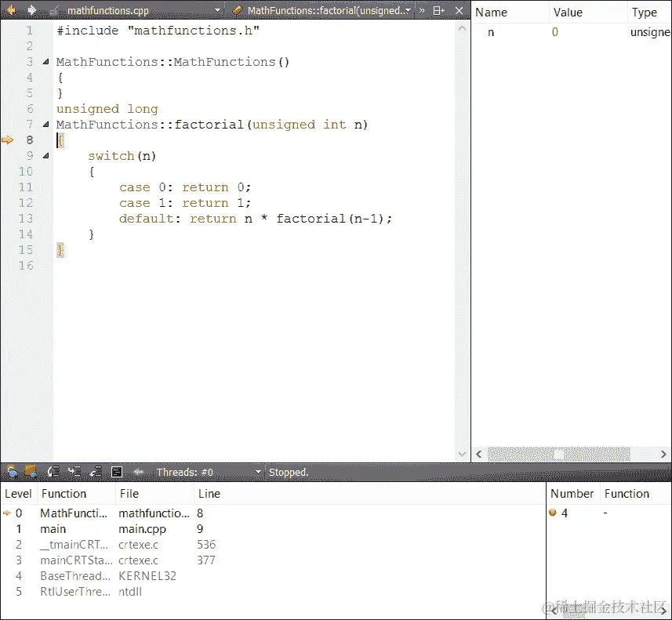
Task: Click the factorial(n-1) call on line 13
Action: point(329,219)
